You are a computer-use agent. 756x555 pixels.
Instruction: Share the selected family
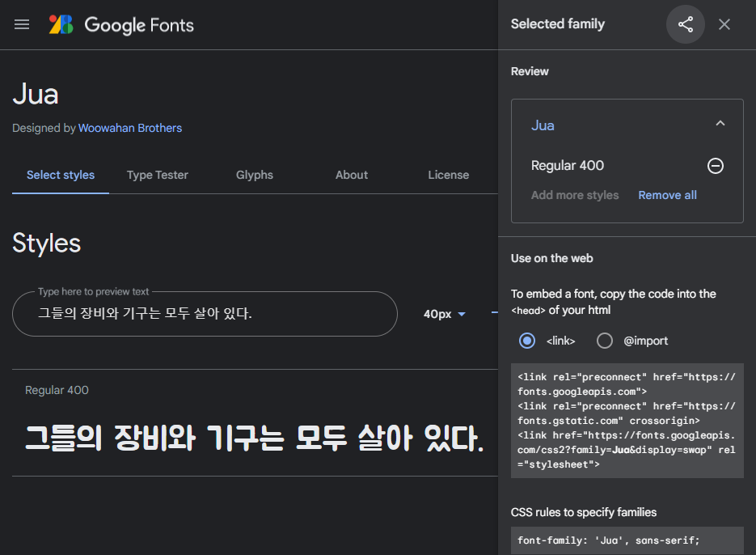coord(685,24)
